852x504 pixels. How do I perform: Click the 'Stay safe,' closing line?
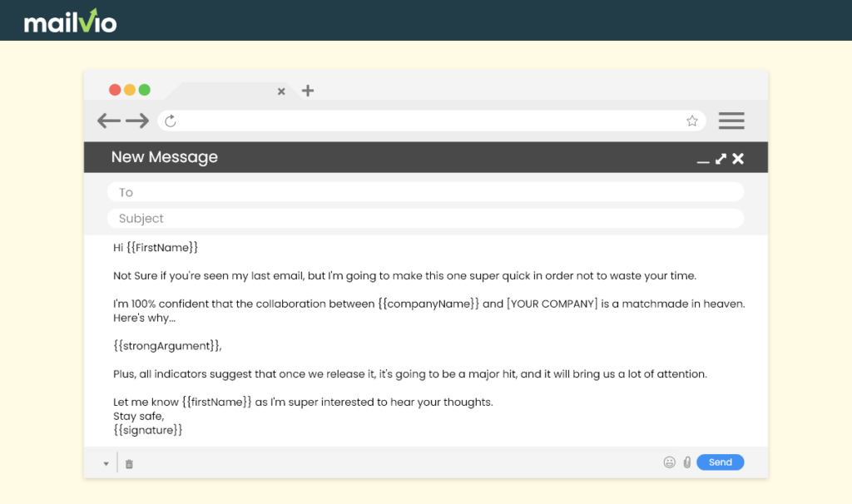139,417
